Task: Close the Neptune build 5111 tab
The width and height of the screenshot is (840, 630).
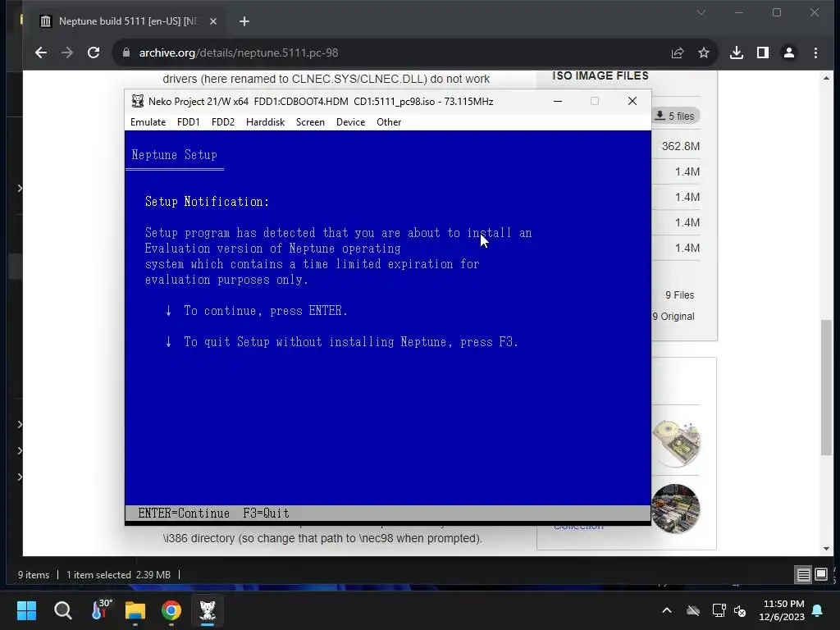Action: click(x=213, y=21)
